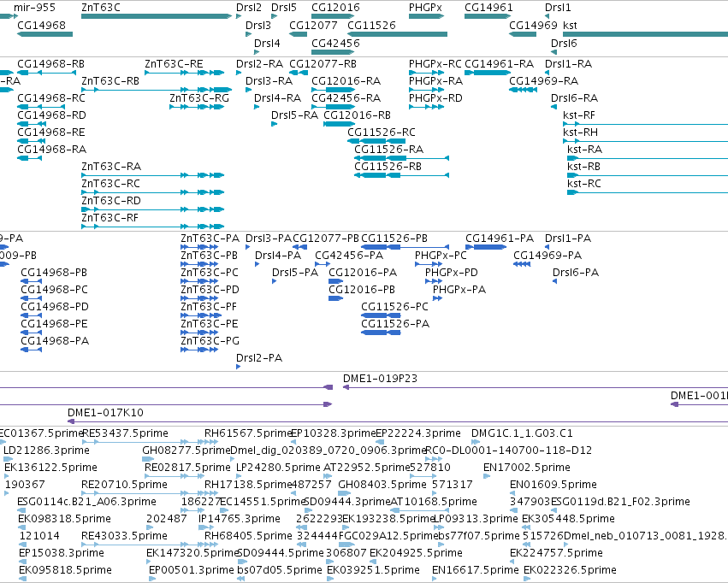Select EST EK095818.5prime label
728x583 pixels.
coord(66,570)
